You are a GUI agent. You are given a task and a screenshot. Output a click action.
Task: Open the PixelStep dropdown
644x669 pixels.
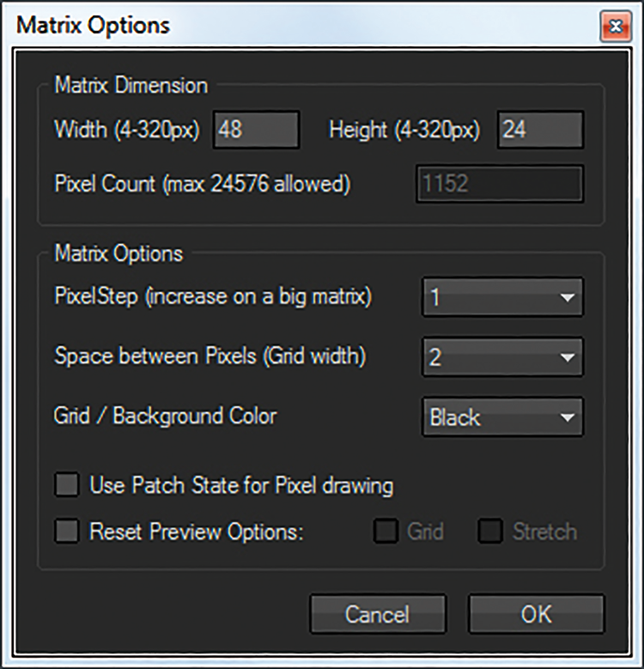coord(502,297)
